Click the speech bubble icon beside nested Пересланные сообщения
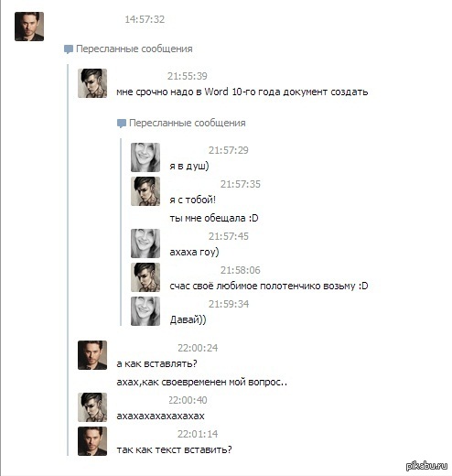The width and height of the screenshot is (452, 476). pos(122,124)
